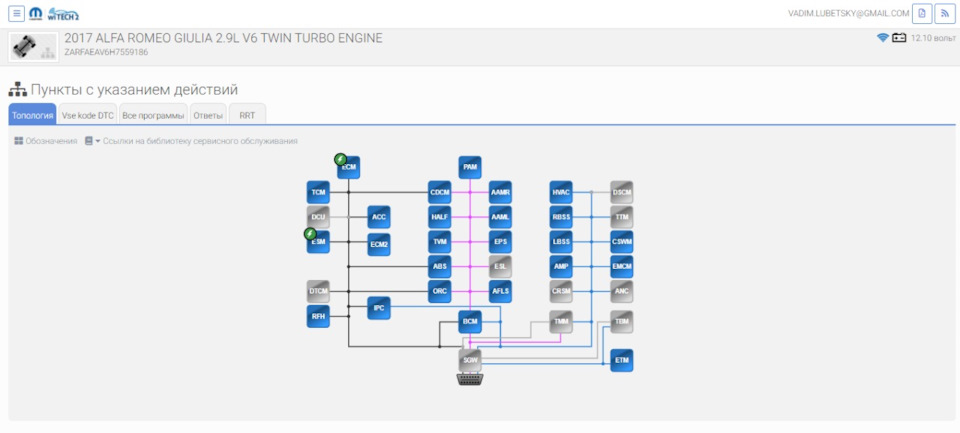The height and width of the screenshot is (433, 960).
Task: Select the ESM module node
Action: point(318,242)
